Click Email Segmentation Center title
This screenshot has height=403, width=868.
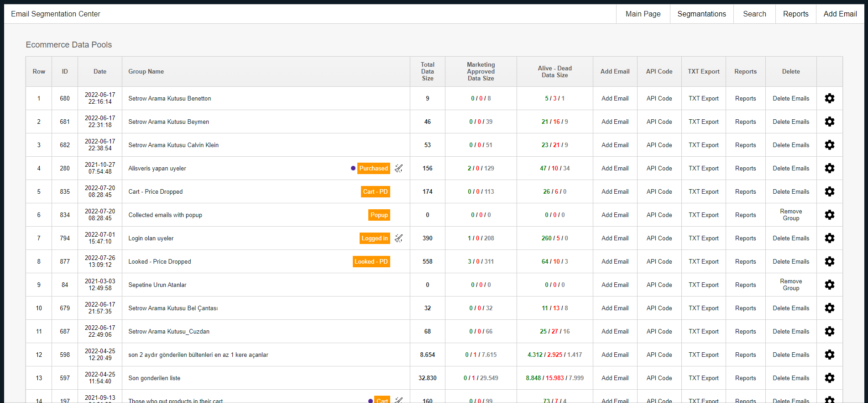[56, 14]
